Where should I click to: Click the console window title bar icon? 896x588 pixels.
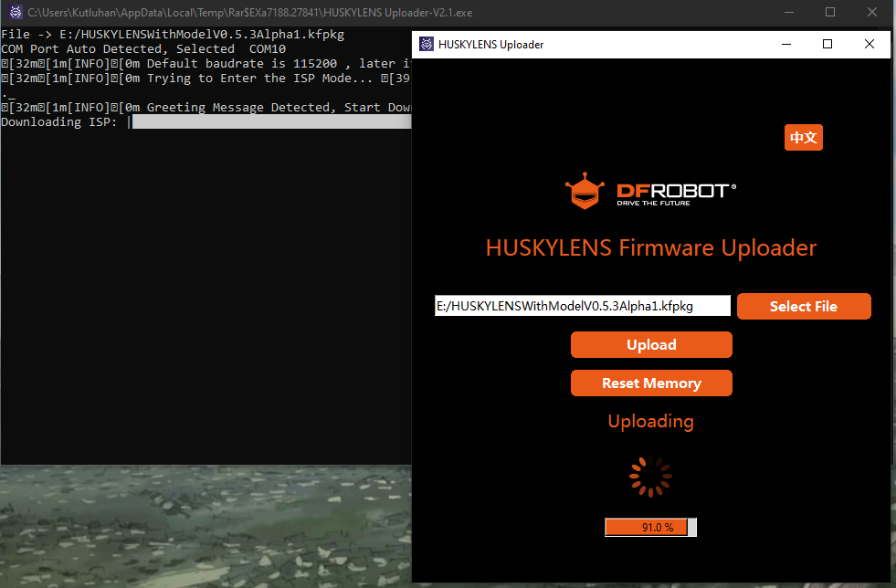16,12
